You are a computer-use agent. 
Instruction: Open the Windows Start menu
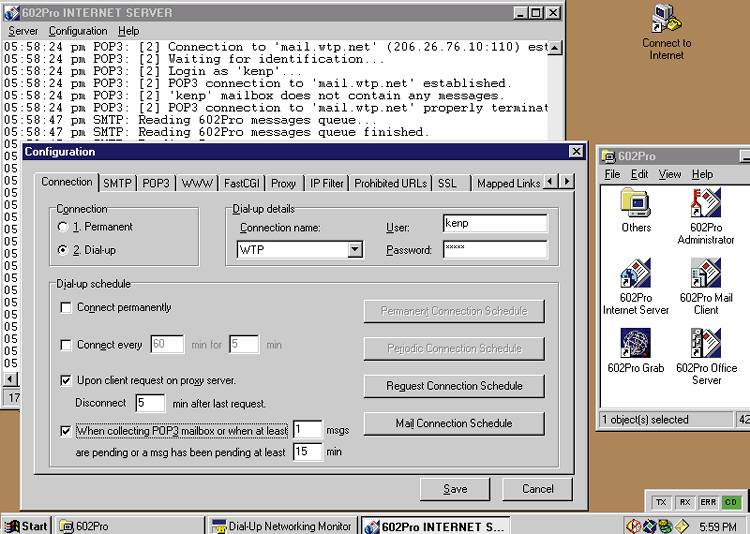click(x=27, y=526)
